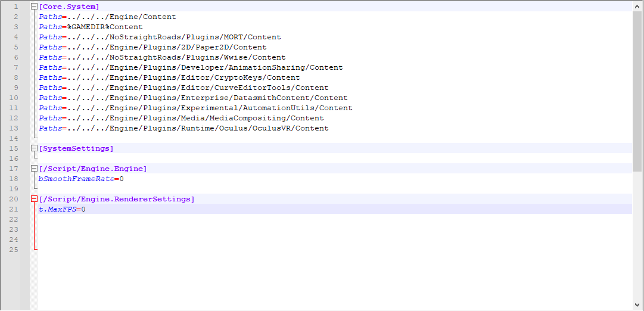The width and height of the screenshot is (644, 311).
Task: Collapse the [/Script/Engine.Engine] fold marker
Action: 34,169
